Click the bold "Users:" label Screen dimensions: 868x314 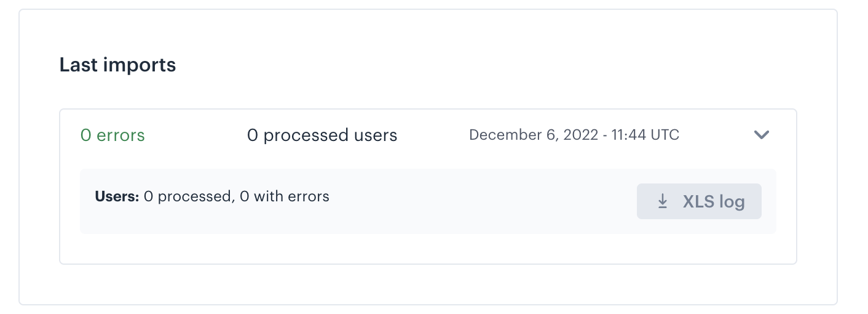point(117,197)
